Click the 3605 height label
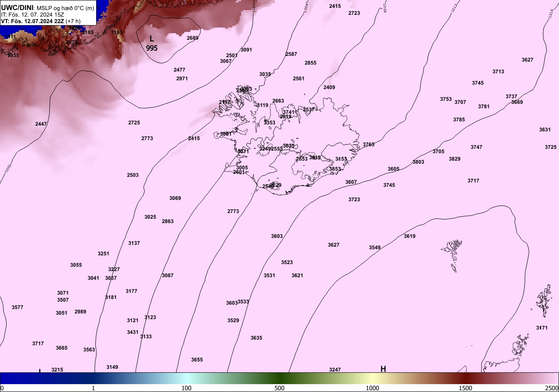The image size is (559, 392). [x=393, y=169]
